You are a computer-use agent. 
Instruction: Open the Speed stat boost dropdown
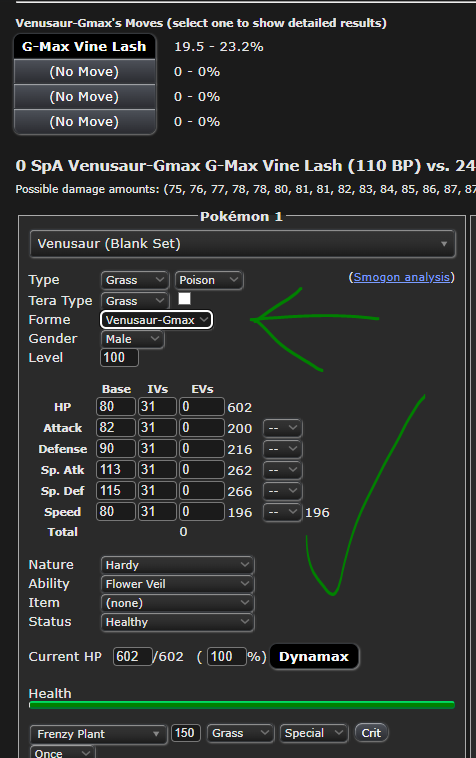coord(283,512)
